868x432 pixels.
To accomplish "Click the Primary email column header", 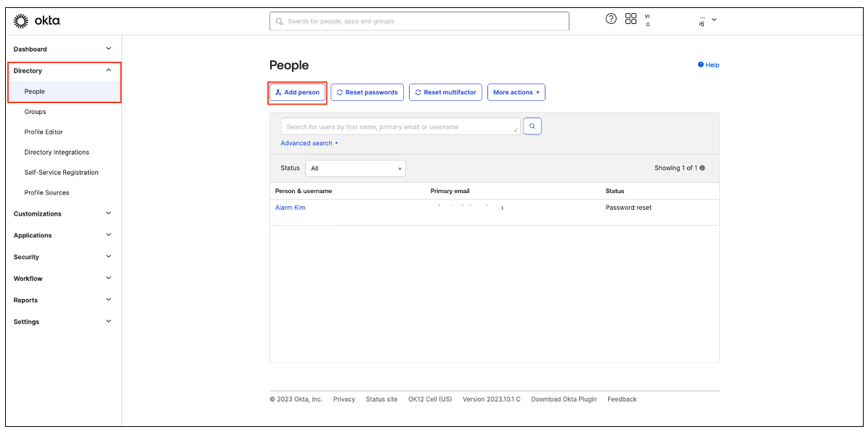I will pos(450,191).
